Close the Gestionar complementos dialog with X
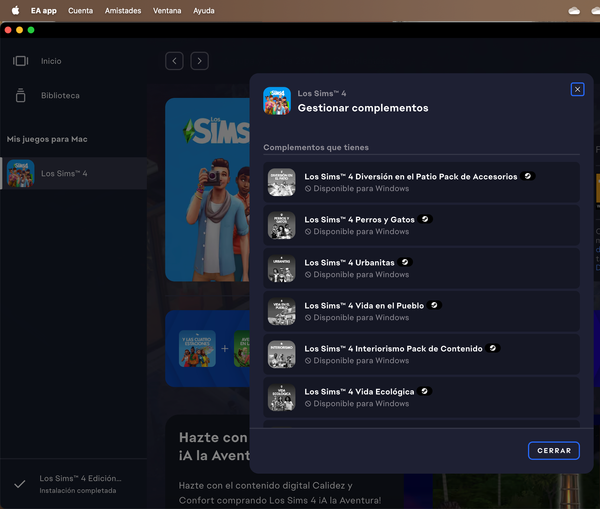600x509 pixels. tap(577, 89)
